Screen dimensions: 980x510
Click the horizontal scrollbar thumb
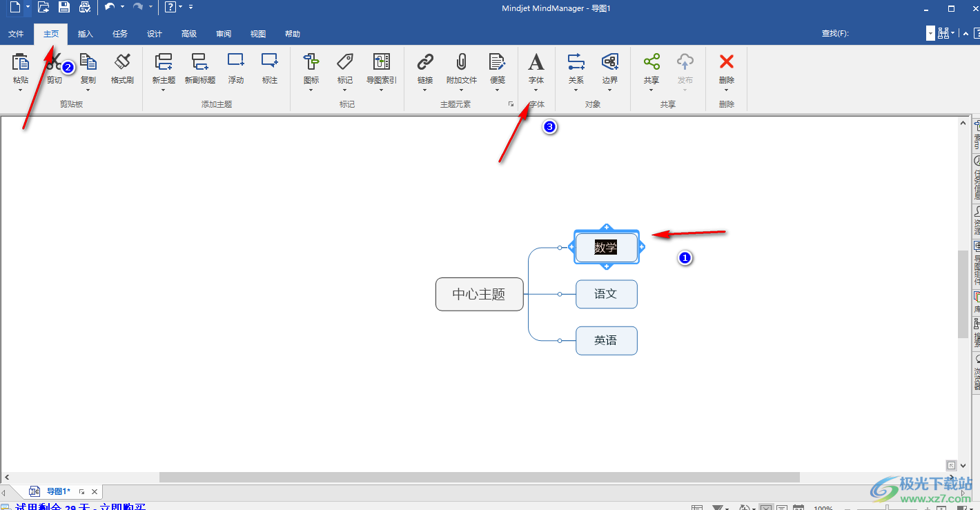tap(480, 477)
